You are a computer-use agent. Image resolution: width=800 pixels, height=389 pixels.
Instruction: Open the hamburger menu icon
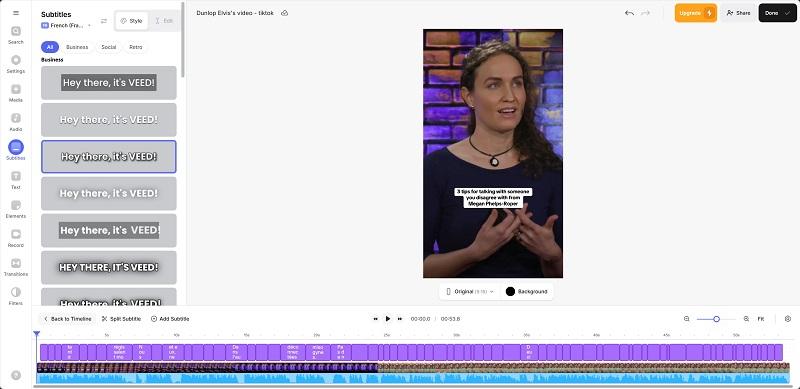(16, 13)
